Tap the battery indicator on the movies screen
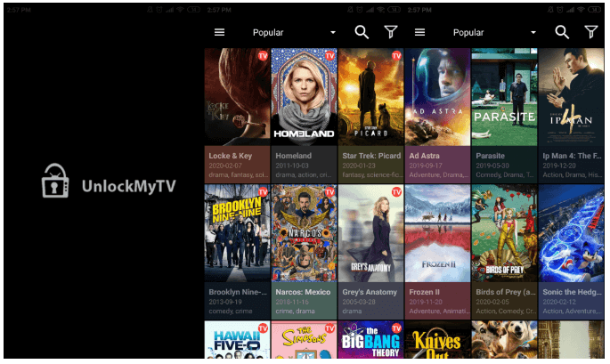This screenshot has height=364, width=610. (x=595, y=10)
